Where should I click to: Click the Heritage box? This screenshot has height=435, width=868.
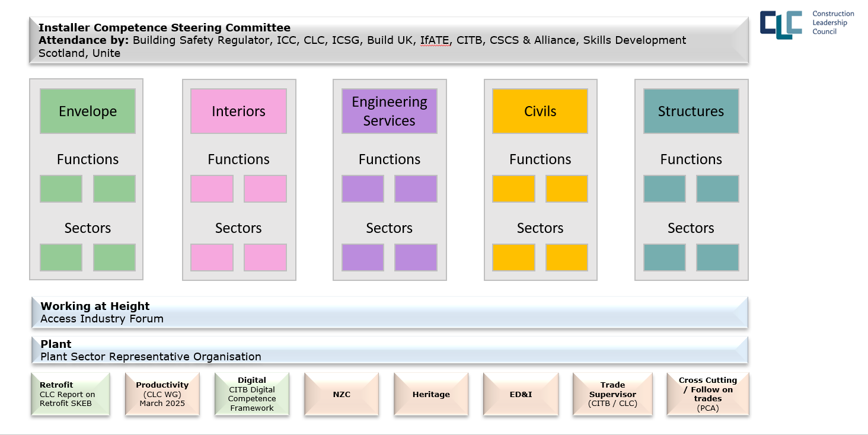[x=431, y=394]
